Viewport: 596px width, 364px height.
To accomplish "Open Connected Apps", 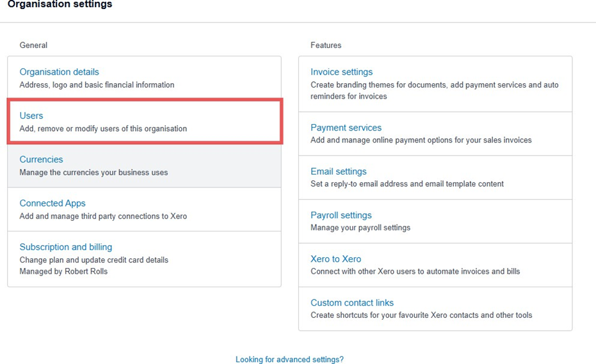I will click(52, 203).
